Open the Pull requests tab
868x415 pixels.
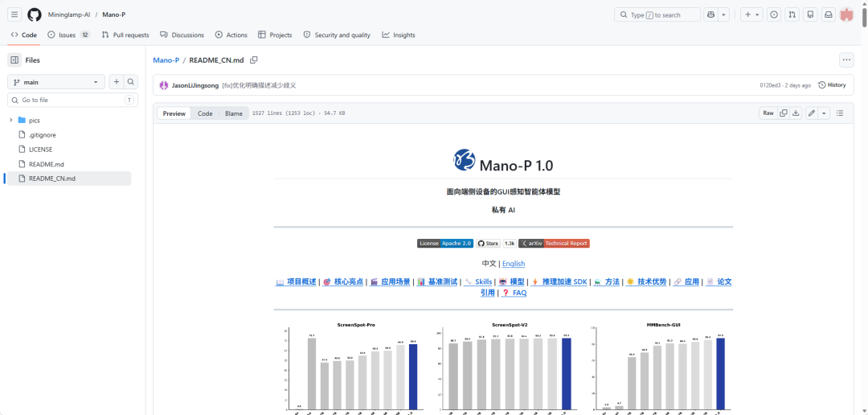coord(125,35)
